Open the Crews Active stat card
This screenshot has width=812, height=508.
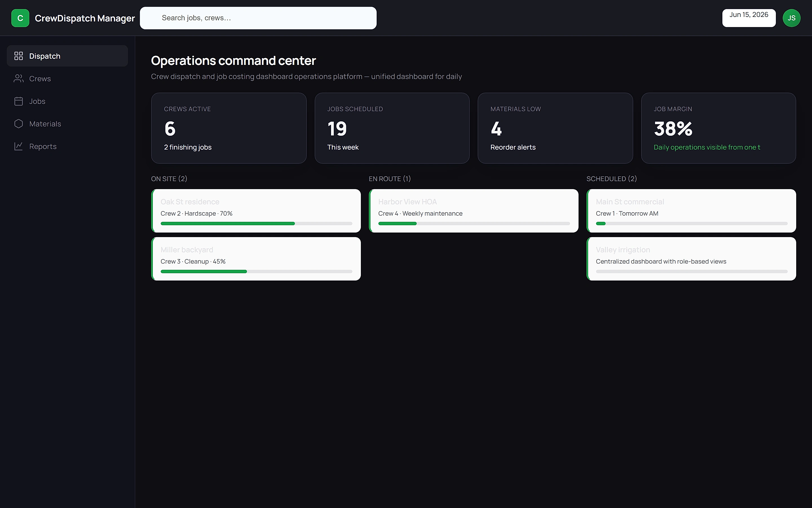pyautogui.click(x=229, y=128)
